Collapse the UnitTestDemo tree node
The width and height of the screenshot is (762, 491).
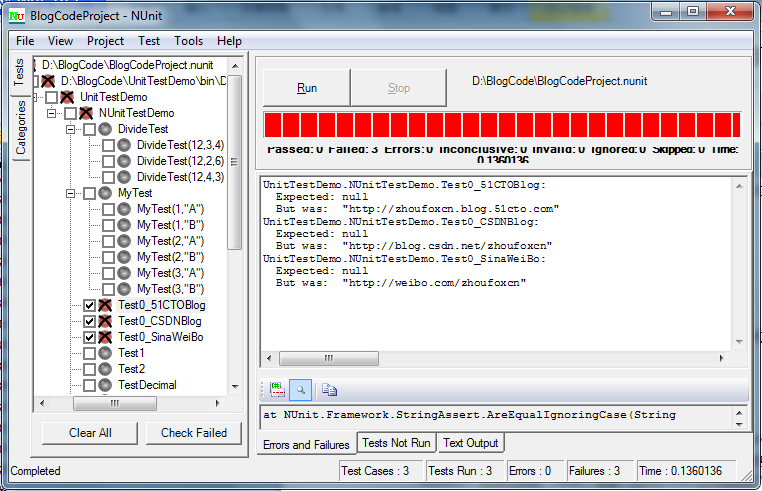coord(35,98)
